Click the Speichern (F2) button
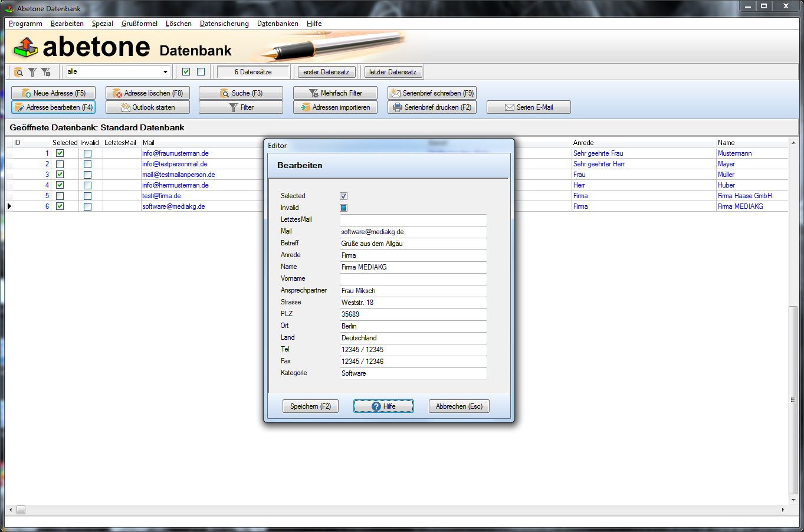 pyautogui.click(x=310, y=406)
